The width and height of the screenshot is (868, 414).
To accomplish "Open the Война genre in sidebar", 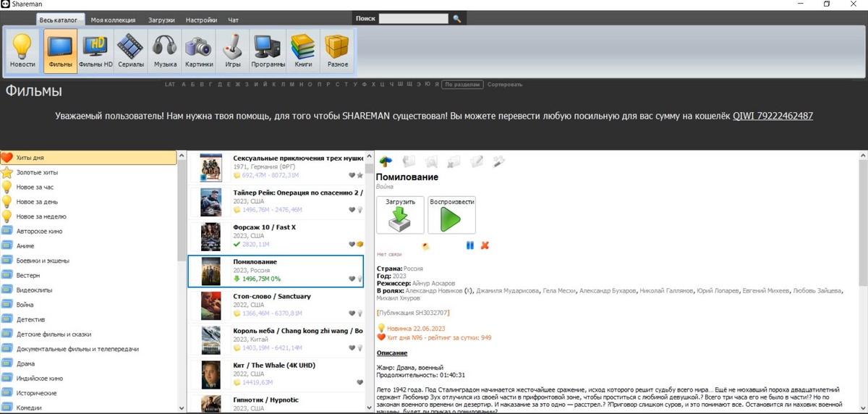I will [x=88, y=305].
